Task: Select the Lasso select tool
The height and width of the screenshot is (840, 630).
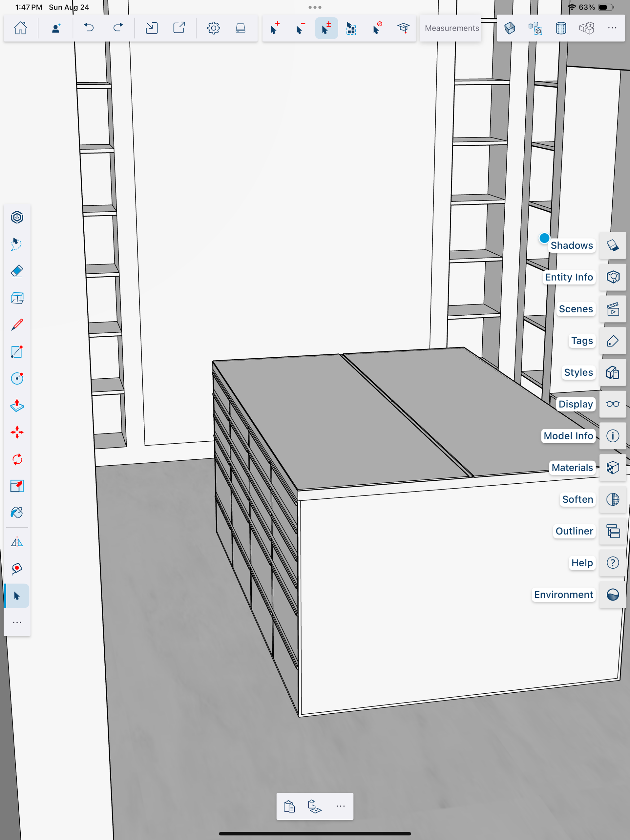Action: (x=17, y=244)
